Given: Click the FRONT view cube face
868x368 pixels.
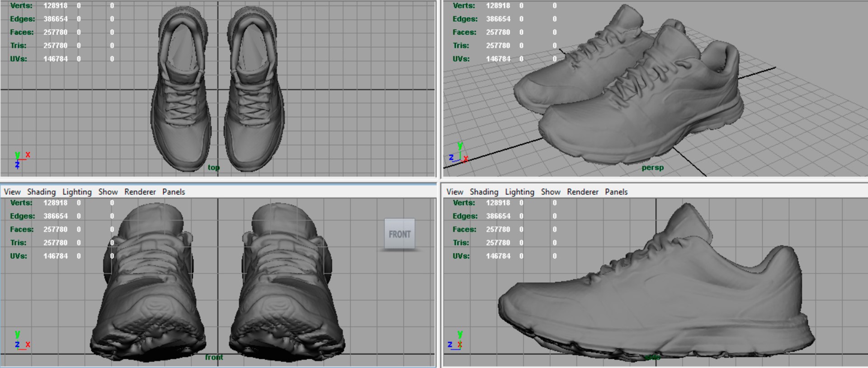Looking at the screenshot, I should 400,234.
